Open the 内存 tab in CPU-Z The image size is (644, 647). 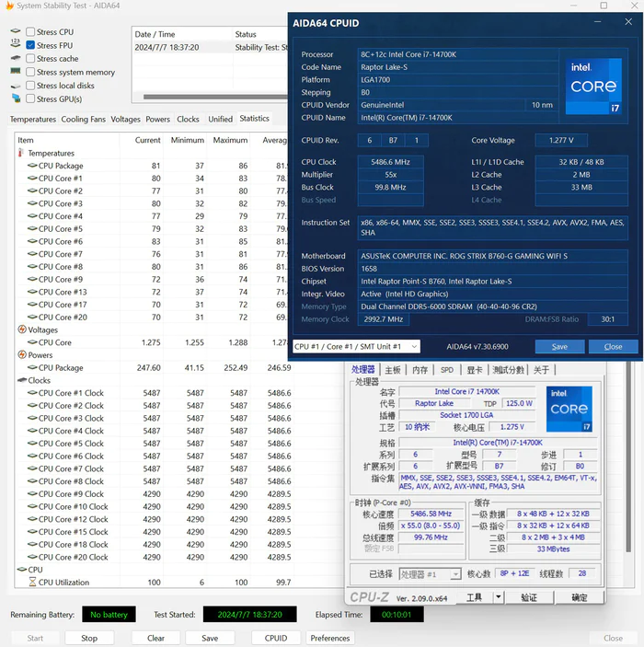click(420, 370)
